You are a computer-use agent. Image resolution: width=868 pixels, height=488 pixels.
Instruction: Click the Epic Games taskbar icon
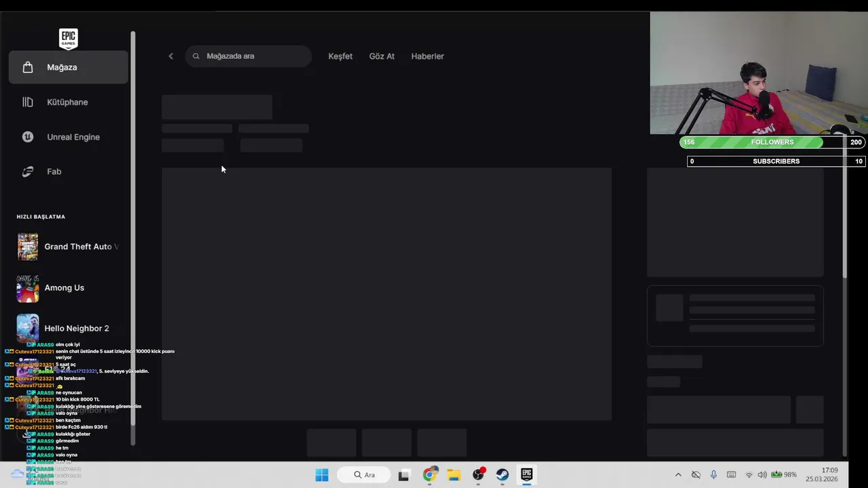(527, 475)
